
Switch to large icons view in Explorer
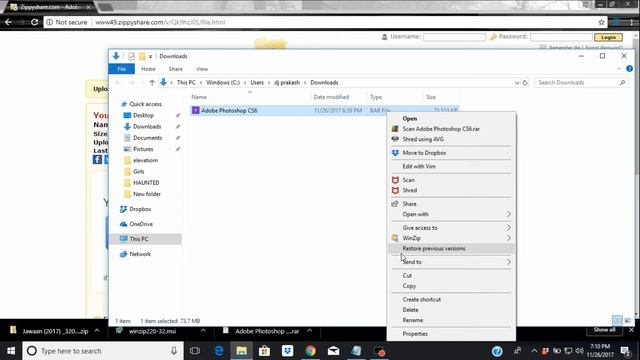click(628, 320)
